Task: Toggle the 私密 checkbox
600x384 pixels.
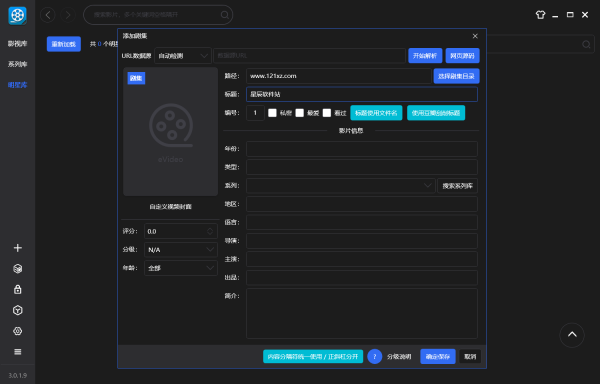Action: (272, 113)
